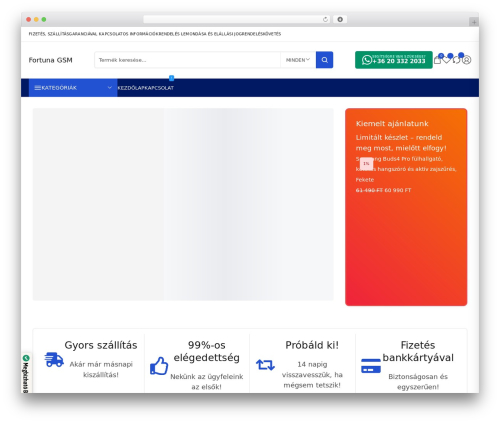Viewport: 500px width, 423px height.
Task: Go to Kezdőlap in navigation
Action: point(130,88)
